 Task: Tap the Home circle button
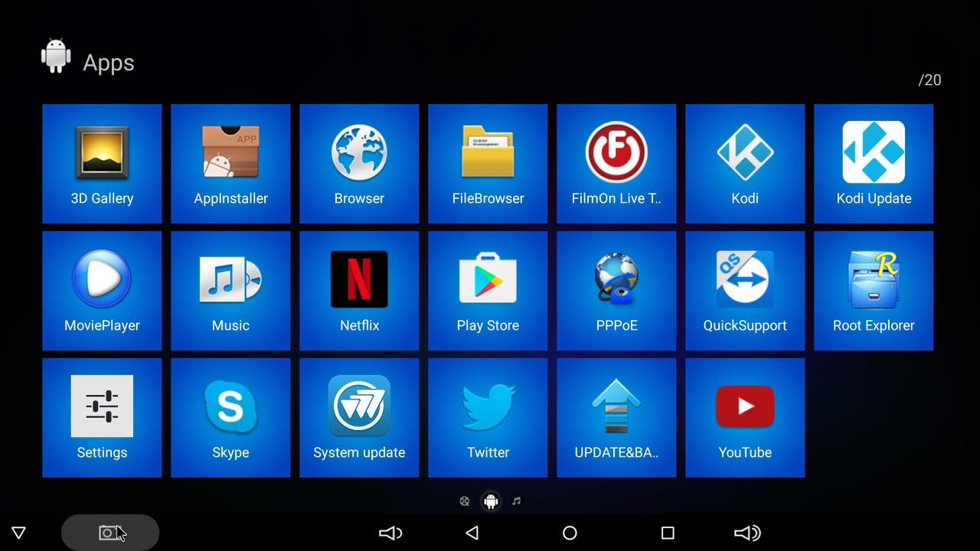[x=570, y=533]
